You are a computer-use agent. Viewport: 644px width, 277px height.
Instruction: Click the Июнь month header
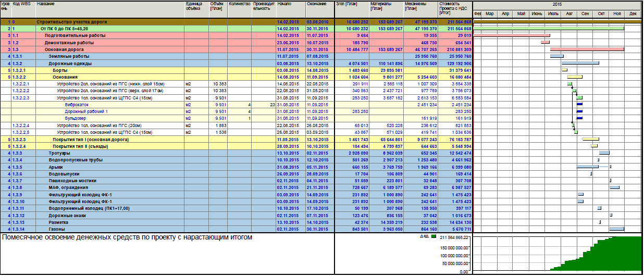tap(537, 14)
